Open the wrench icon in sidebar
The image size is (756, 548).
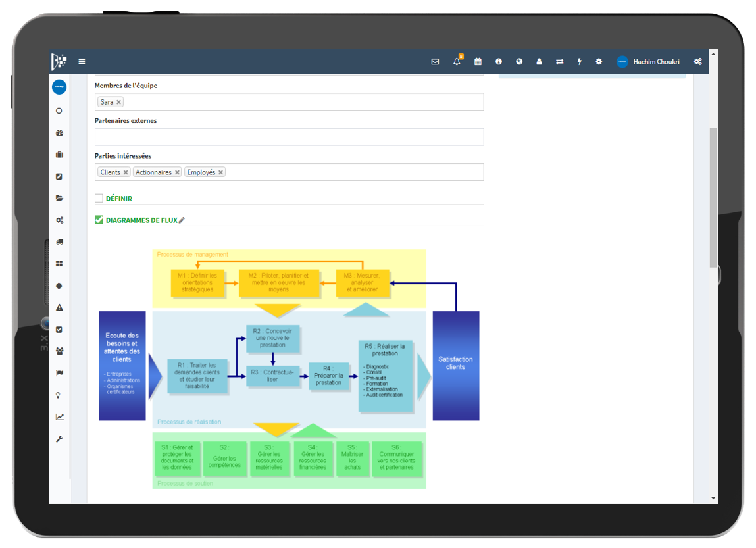tap(59, 439)
